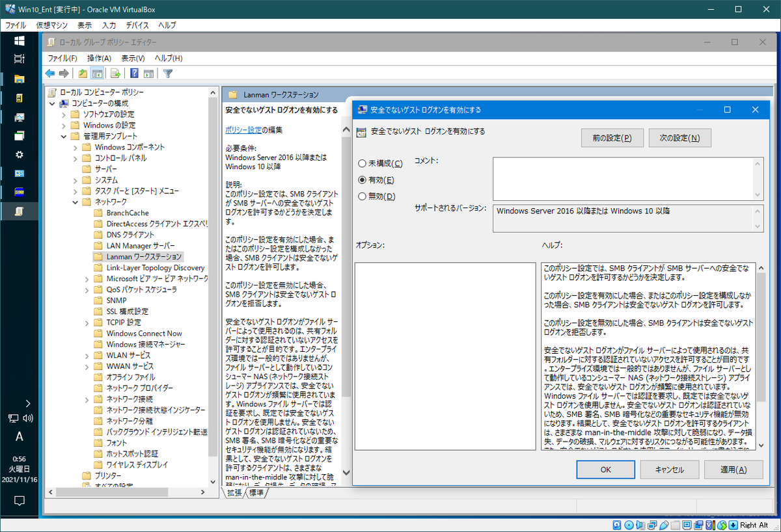Open the Settings gear on the guest taskbar
This screenshot has width=781, height=532.
20,155
